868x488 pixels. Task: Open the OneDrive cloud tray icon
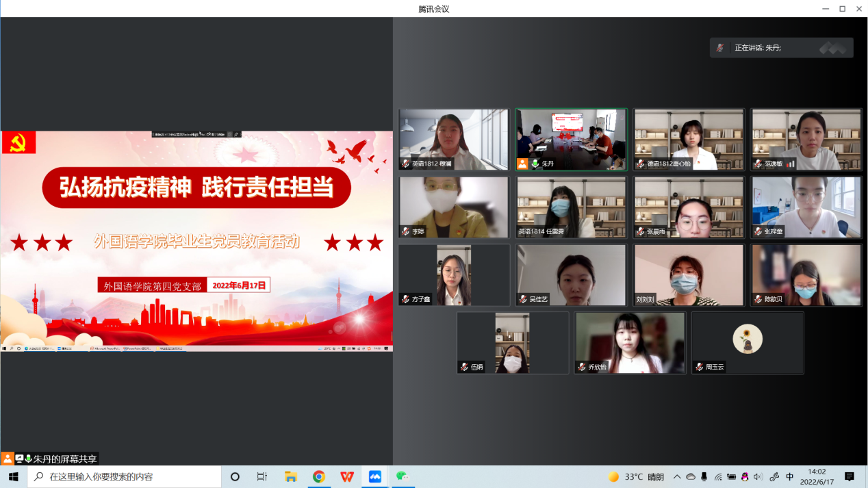[x=691, y=477]
